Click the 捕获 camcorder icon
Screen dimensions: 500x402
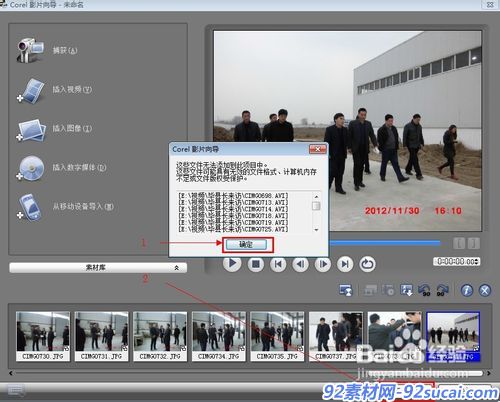31,50
